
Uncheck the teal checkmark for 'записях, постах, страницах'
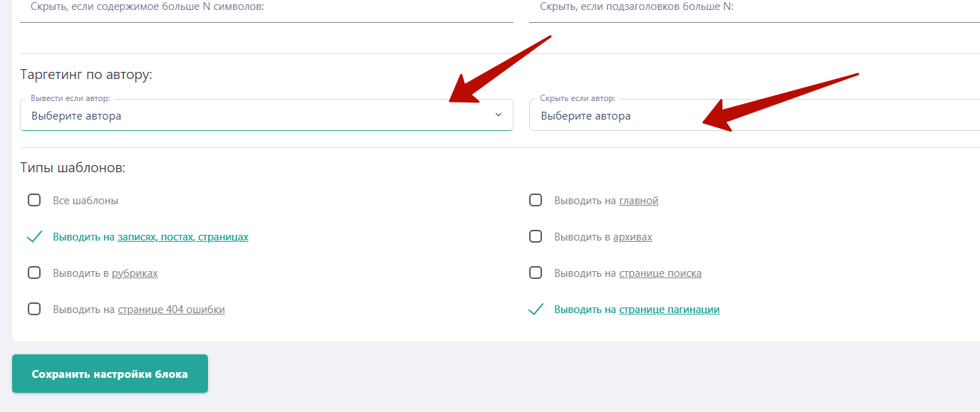pyautogui.click(x=34, y=237)
